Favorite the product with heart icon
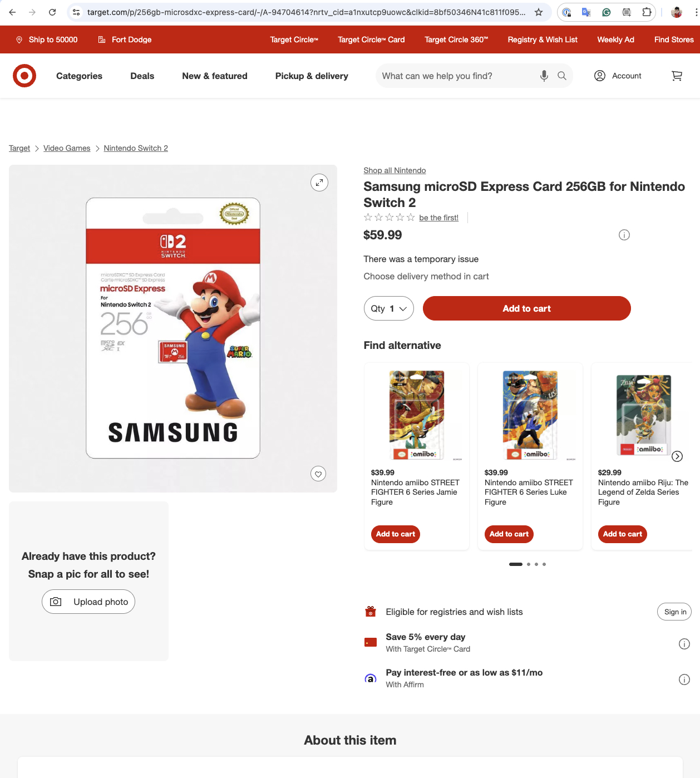Image resolution: width=700 pixels, height=778 pixels. click(318, 474)
